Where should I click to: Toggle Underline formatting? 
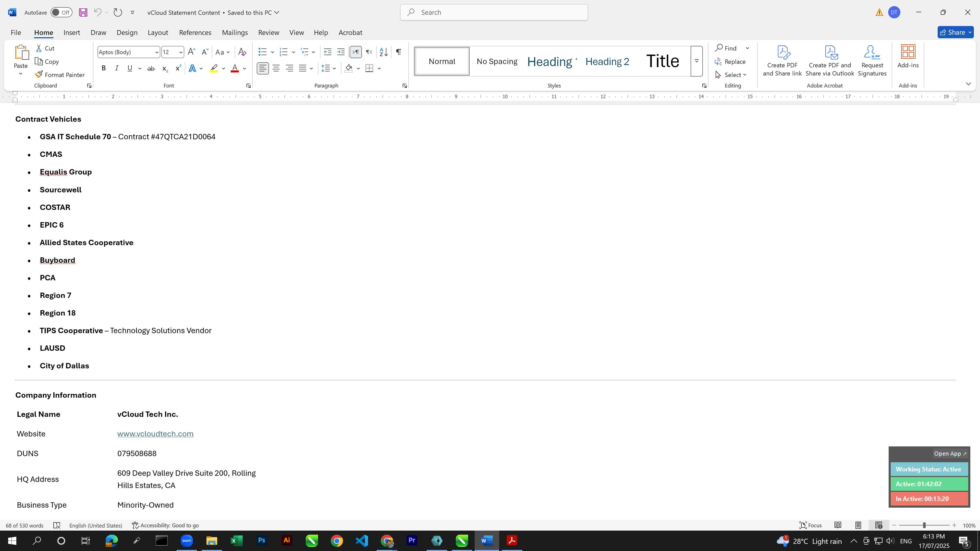tap(130, 68)
